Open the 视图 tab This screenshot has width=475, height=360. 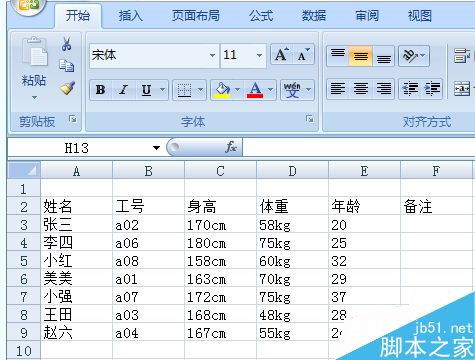[420, 16]
